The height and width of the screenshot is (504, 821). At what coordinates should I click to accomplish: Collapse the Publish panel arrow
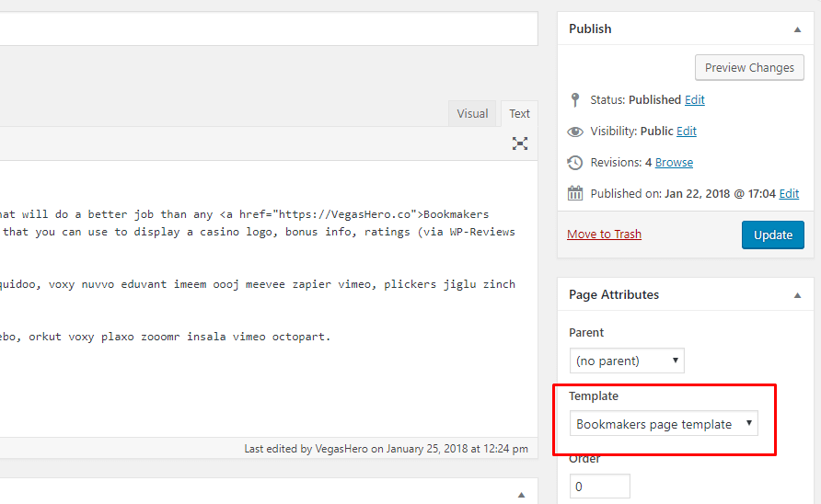coord(797,29)
